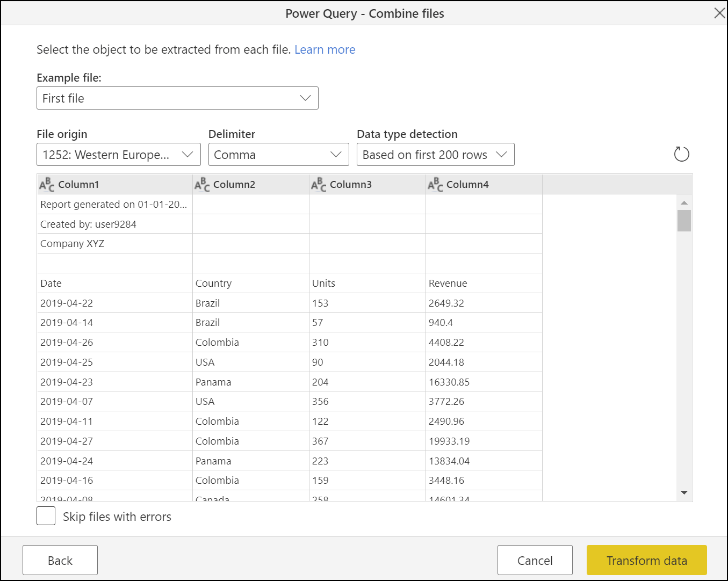
Task: Click the Cancel button
Action: [x=535, y=560]
